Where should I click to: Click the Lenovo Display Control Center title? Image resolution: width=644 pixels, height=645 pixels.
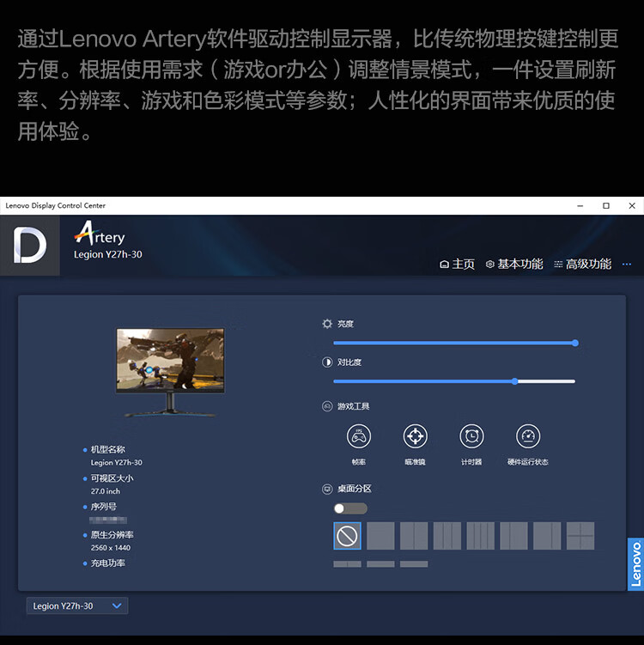pos(56,205)
